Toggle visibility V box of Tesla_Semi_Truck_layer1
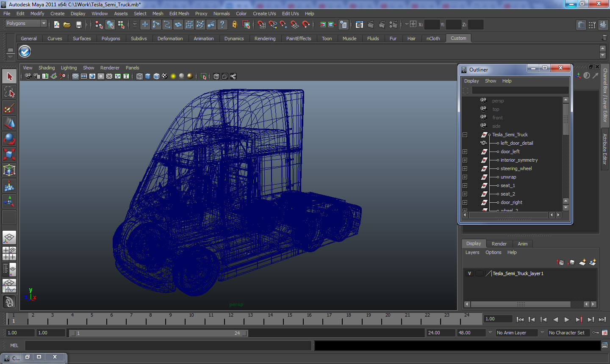Image resolution: width=610 pixels, height=364 pixels. point(469,273)
